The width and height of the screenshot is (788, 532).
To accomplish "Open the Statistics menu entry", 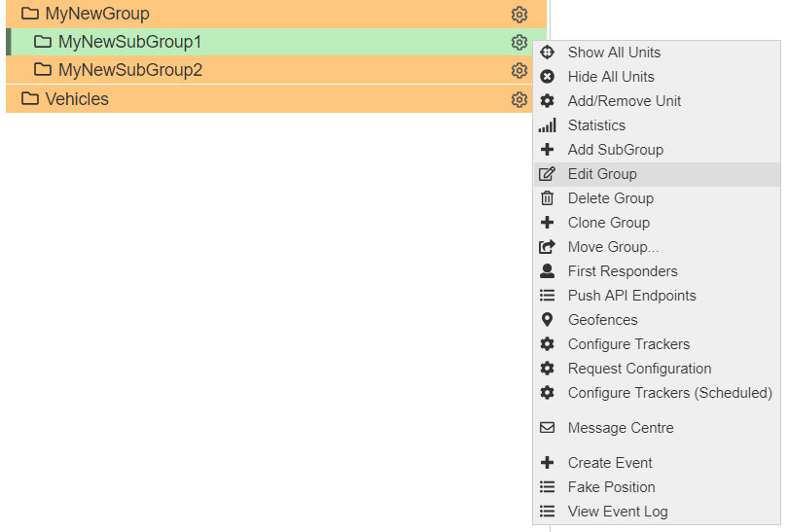I will 657,125.
